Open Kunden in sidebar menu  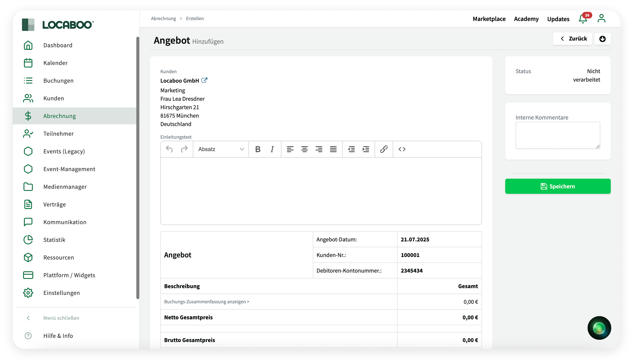[x=54, y=98]
